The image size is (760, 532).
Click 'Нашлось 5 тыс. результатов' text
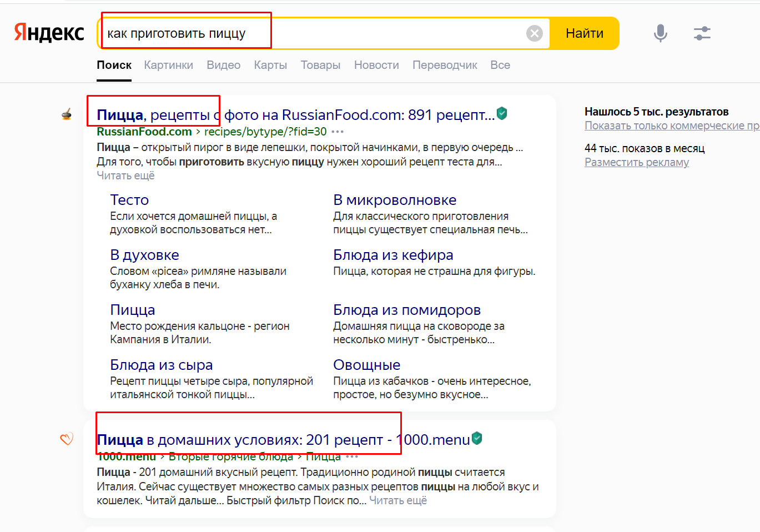pyautogui.click(x=657, y=112)
